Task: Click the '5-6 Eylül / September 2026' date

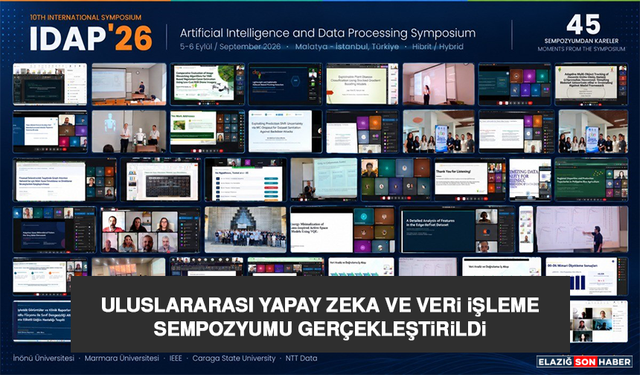Action: [x=230, y=47]
